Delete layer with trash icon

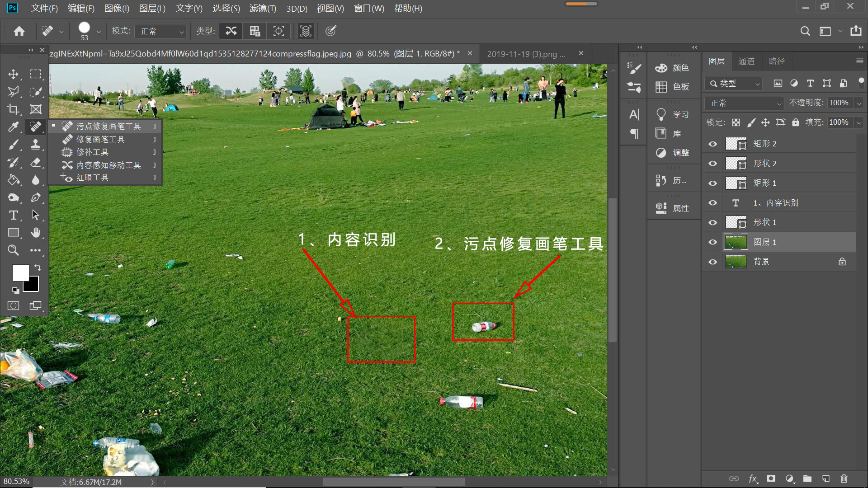[x=844, y=479]
